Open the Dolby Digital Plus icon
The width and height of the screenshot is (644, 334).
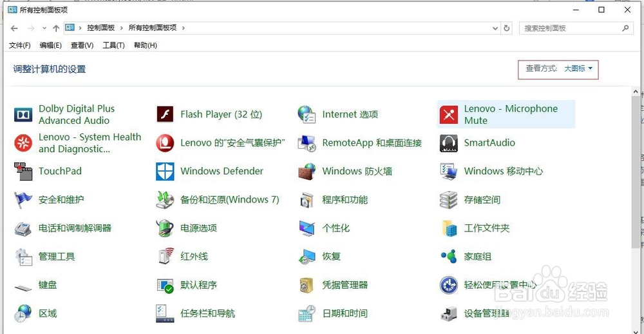coord(23,114)
